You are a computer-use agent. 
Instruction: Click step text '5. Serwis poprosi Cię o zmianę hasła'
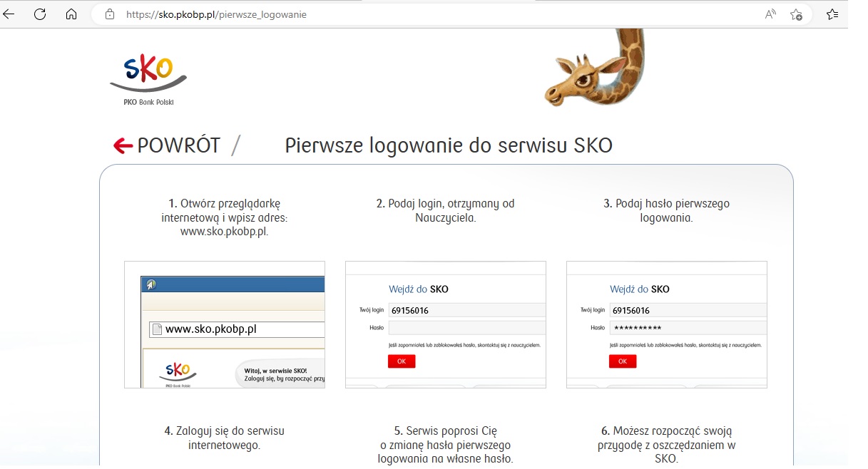446,445
